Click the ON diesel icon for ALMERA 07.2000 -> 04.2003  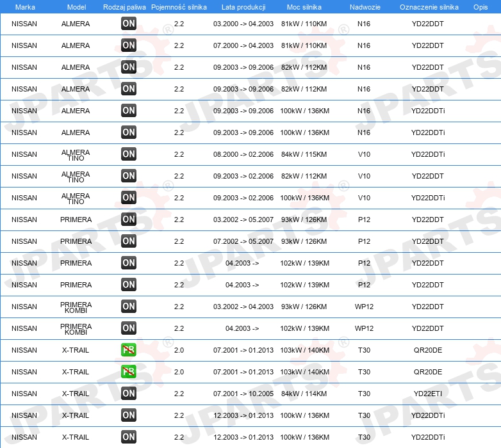click(x=128, y=45)
